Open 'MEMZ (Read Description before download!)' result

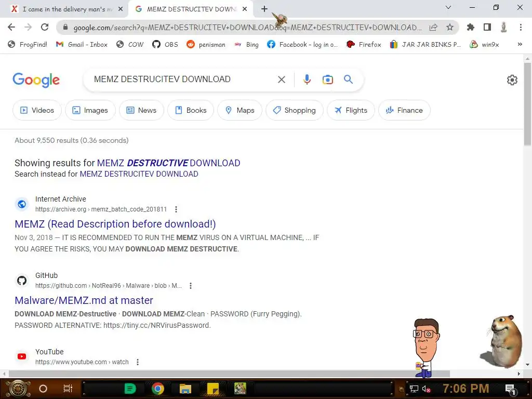[115, 224]
